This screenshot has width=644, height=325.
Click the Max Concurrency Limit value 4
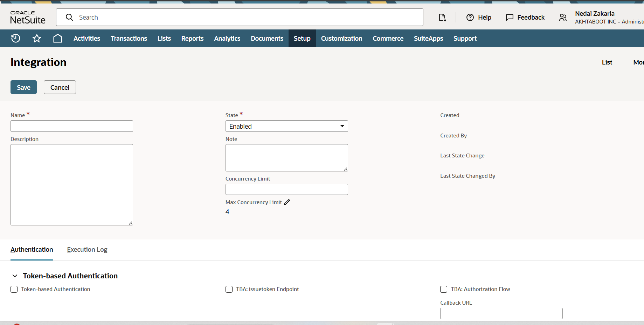227,212
